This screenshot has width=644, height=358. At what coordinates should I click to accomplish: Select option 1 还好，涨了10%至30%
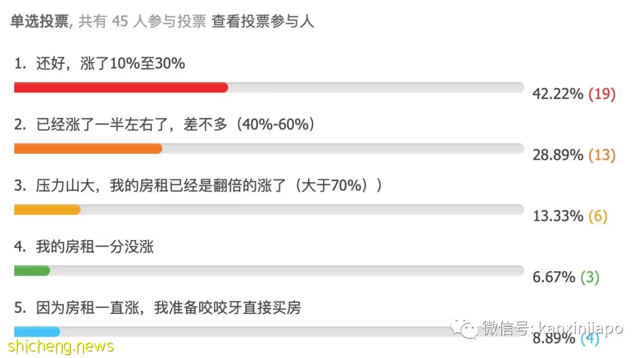tap(100, 64)
